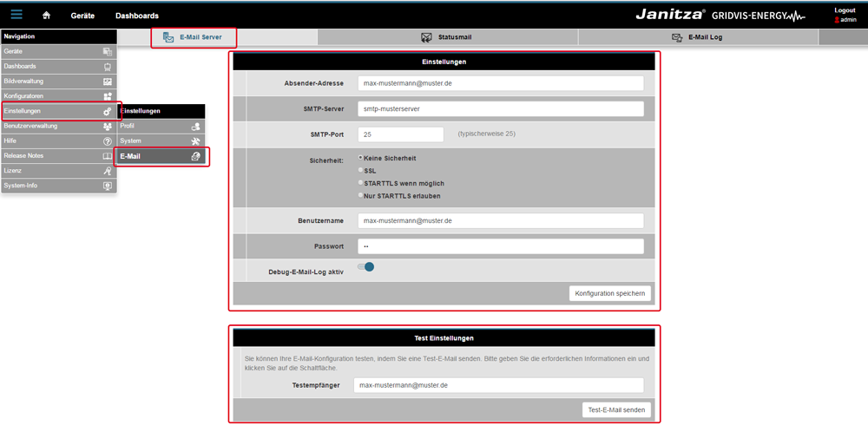The width and height of the screenshot is (868, 425).
Task: Open Dashboards in the navigation sidebar
Action: [x=59, y=66]
